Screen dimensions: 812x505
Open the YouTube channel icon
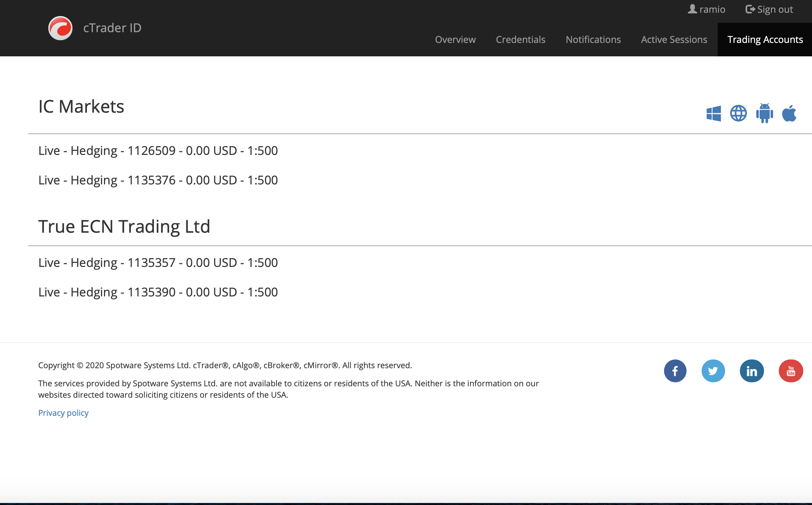(x=791, y=371)
